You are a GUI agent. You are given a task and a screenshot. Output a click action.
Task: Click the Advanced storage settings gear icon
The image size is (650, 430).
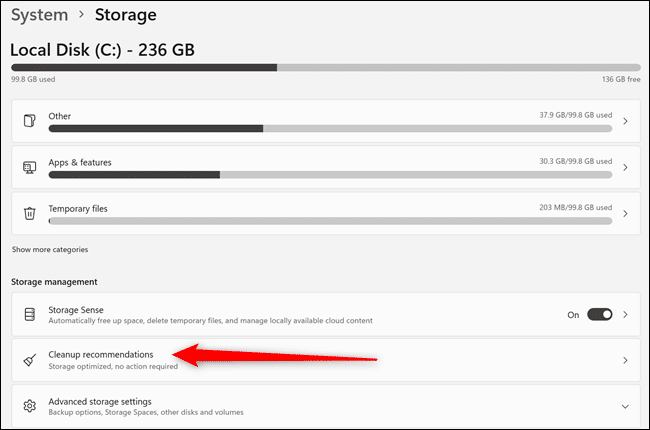(x=29, y=406)
